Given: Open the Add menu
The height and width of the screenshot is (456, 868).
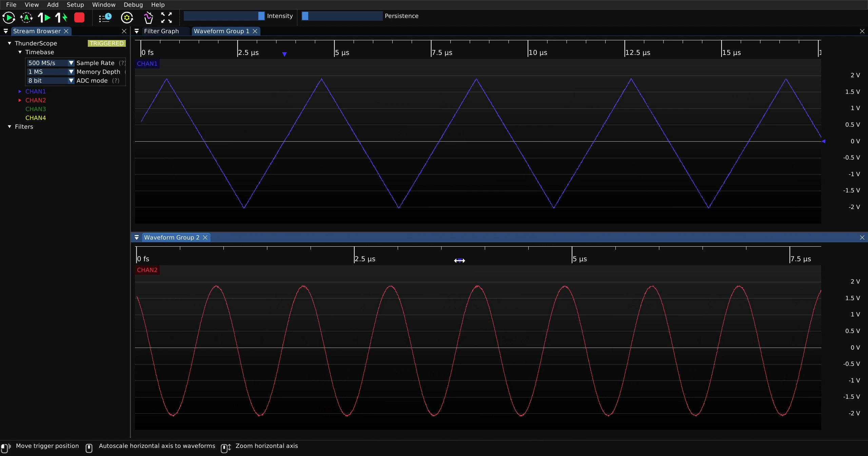Looking at the screenshot, I should 53,5.
